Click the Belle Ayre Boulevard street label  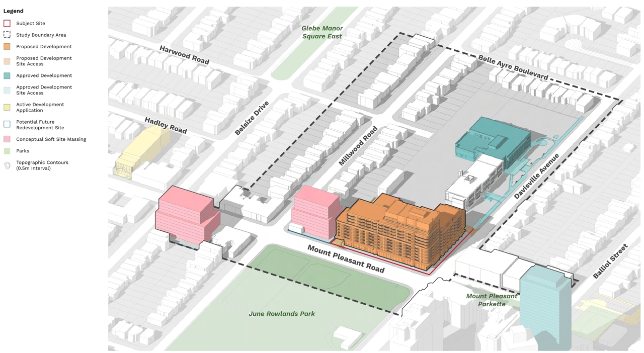tap(513, 67)
